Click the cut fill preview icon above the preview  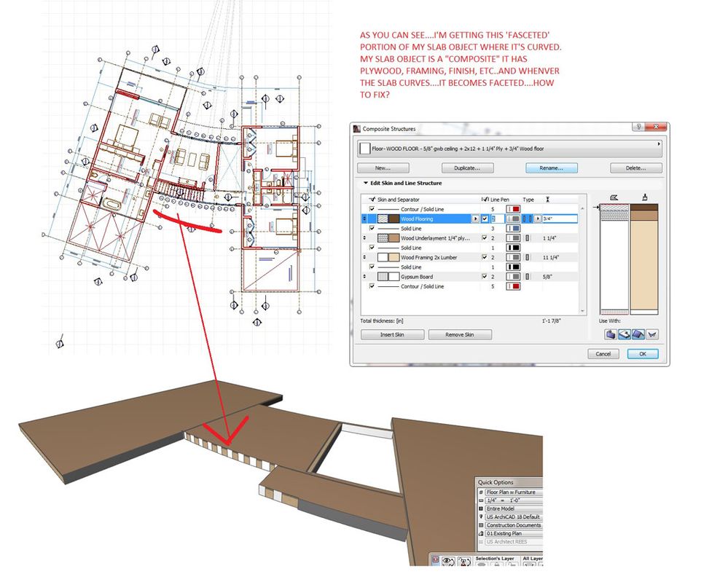click(x=614, y=197)
